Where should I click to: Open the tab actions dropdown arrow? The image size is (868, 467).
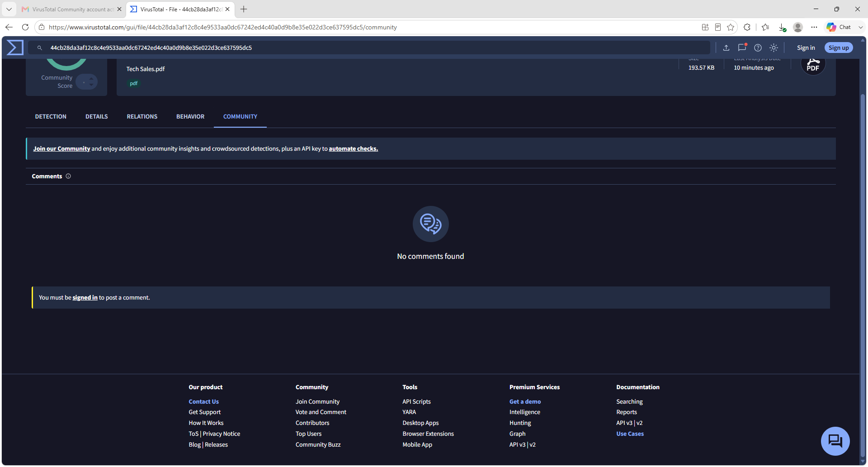click(9, 9)
